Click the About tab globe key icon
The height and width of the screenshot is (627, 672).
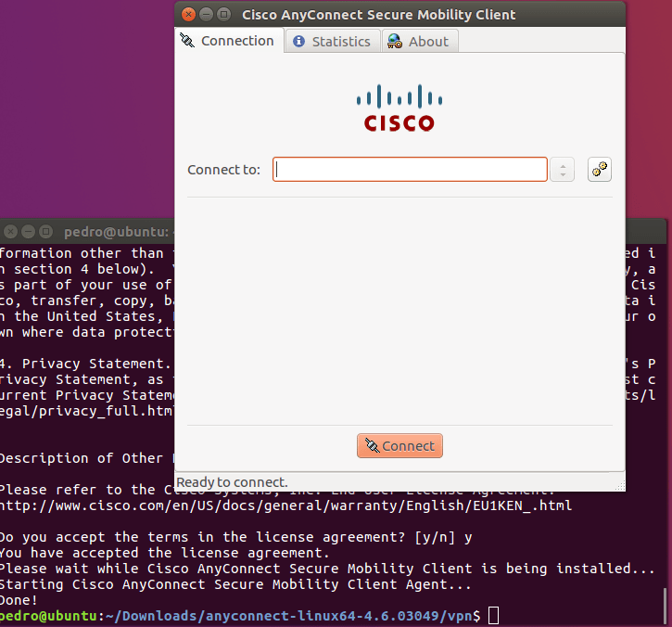pyautogui.click(x=394, y=41)
